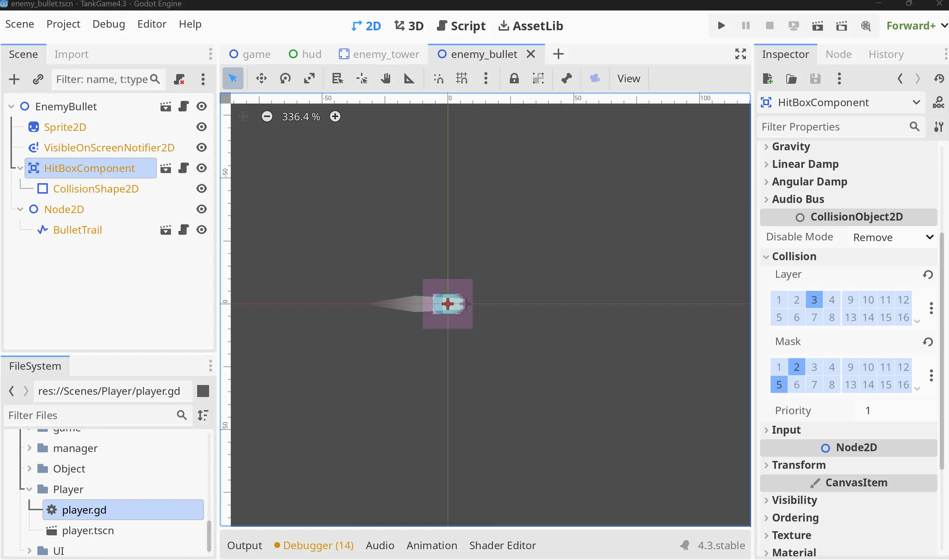Hide the VisibleOnScreenNotifier2D node
The width and height of the screenshot is (949, 560).
tap(202, 147)
